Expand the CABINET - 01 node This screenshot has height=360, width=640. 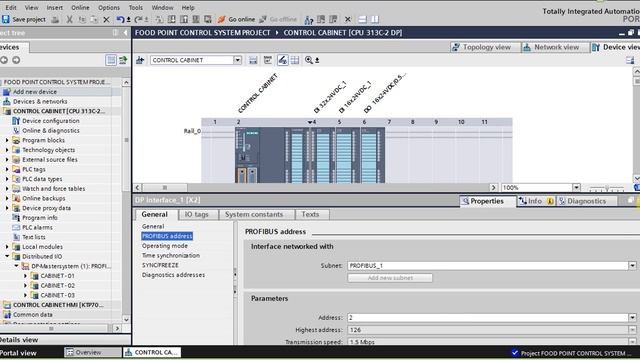click(x=25, y=276)
